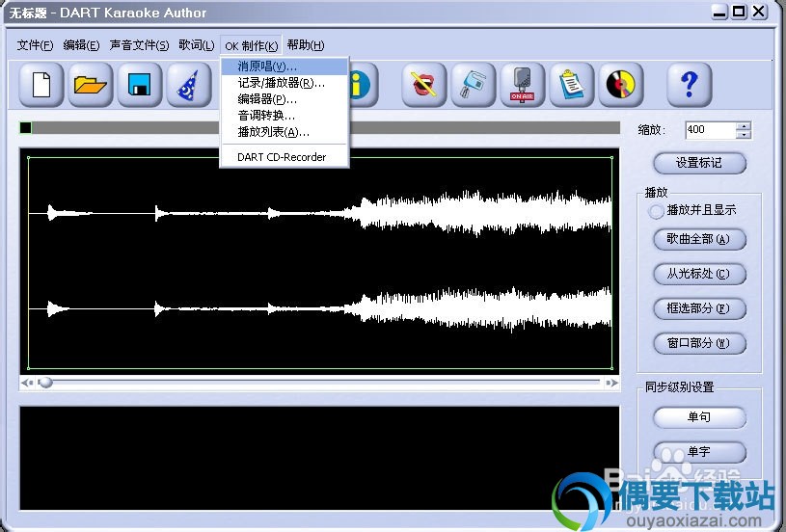
Task: Minimize the DART Karaoke Author window
Action: click(719, 12)
